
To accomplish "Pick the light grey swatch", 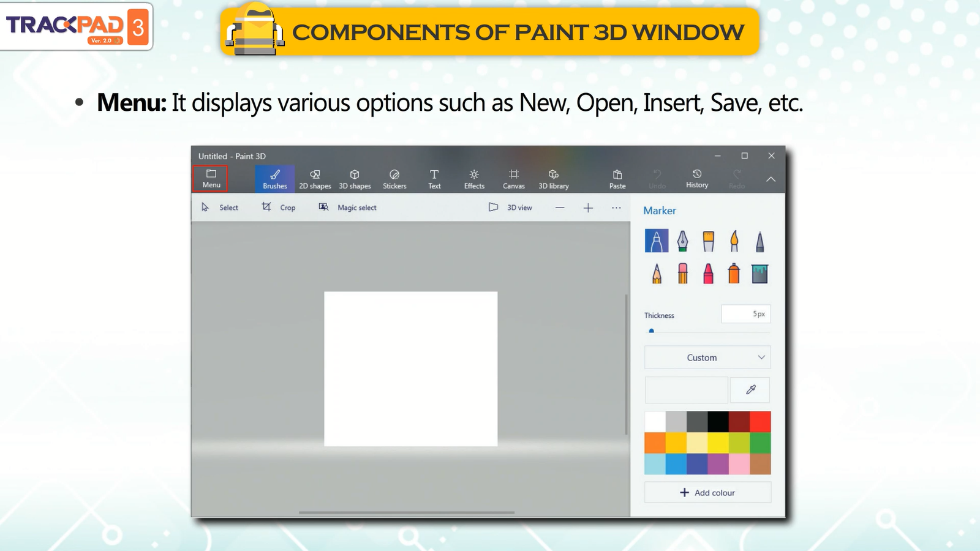I will pos(676,422).
